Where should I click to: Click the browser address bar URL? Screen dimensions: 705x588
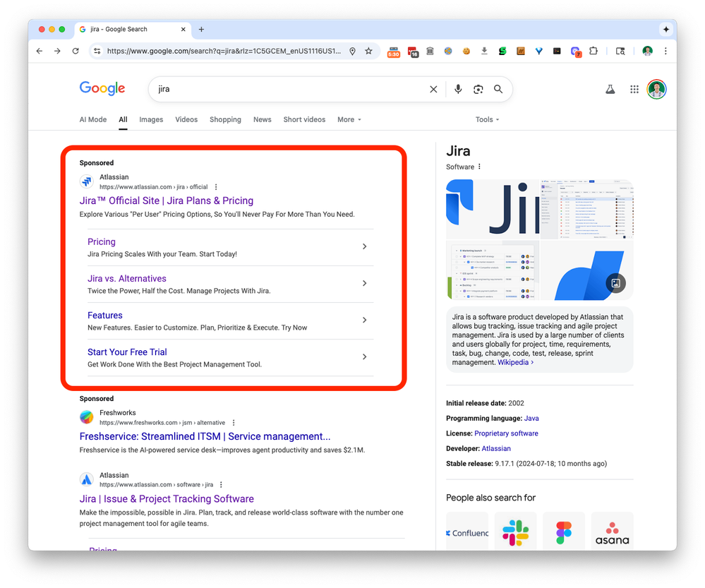click(x=224, y=52)
